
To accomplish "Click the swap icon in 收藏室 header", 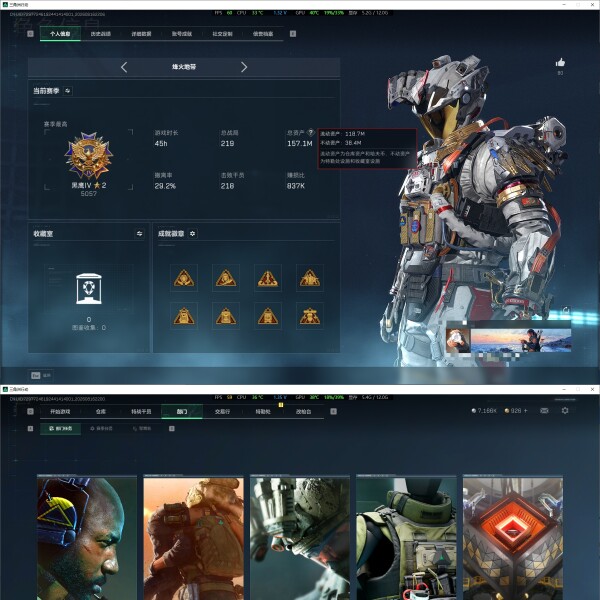I will click(140, 233).
